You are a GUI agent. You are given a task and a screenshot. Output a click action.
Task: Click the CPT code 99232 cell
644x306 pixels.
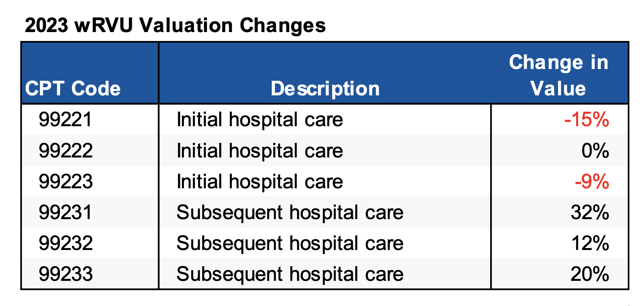coord(65,243)
